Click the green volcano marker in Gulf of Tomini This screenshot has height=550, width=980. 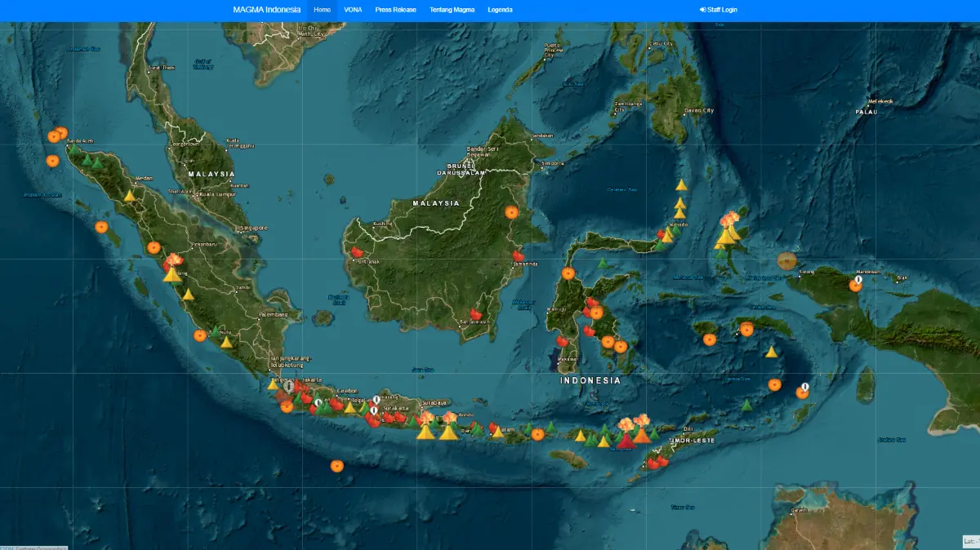point(603,264)
